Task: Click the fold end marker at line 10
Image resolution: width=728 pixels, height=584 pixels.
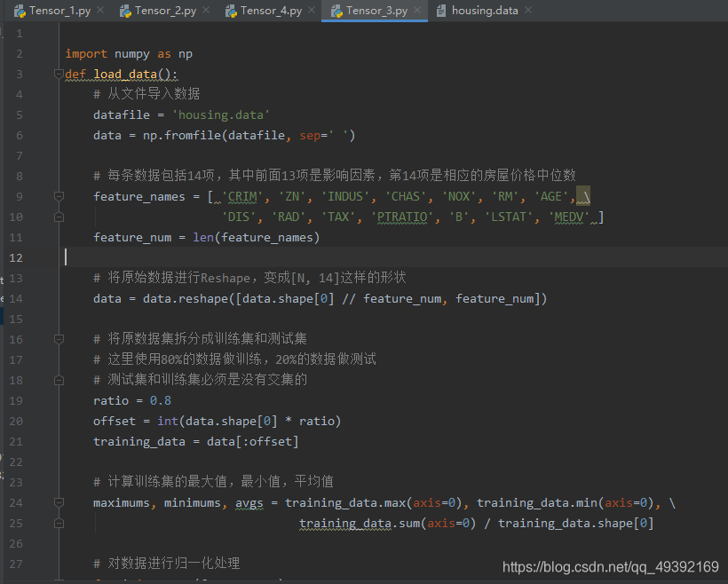Action: tap(59, 217)
